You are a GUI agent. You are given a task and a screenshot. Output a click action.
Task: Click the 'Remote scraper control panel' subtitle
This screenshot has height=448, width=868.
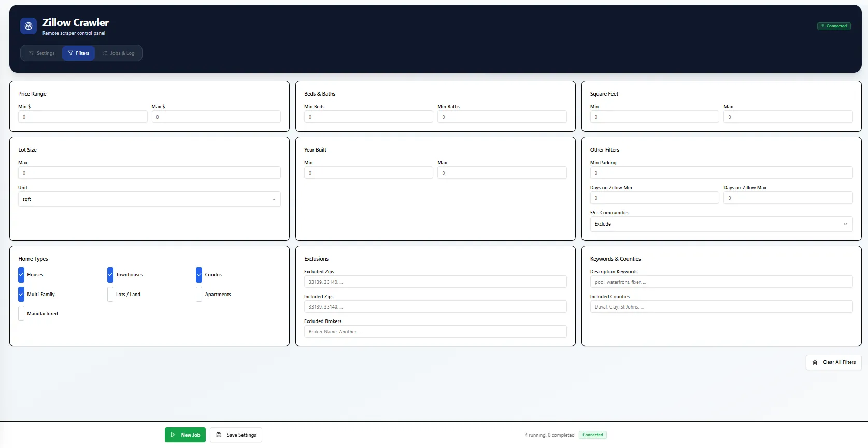74,33
